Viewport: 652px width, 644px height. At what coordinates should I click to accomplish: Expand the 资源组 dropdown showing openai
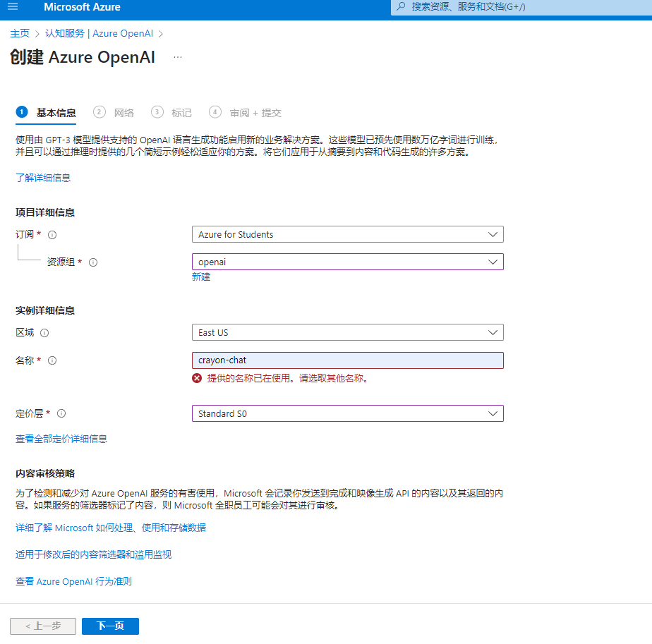[348, 262]
